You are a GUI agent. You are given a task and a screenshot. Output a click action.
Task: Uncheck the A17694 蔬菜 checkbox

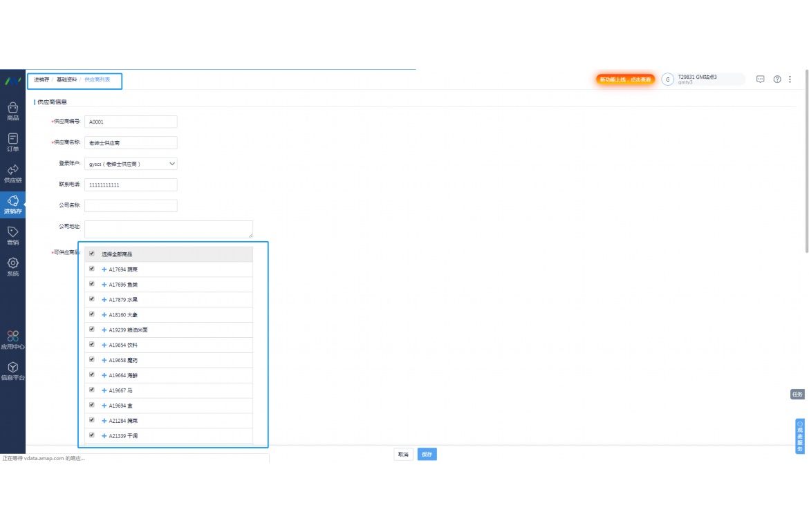coord(92,269)
